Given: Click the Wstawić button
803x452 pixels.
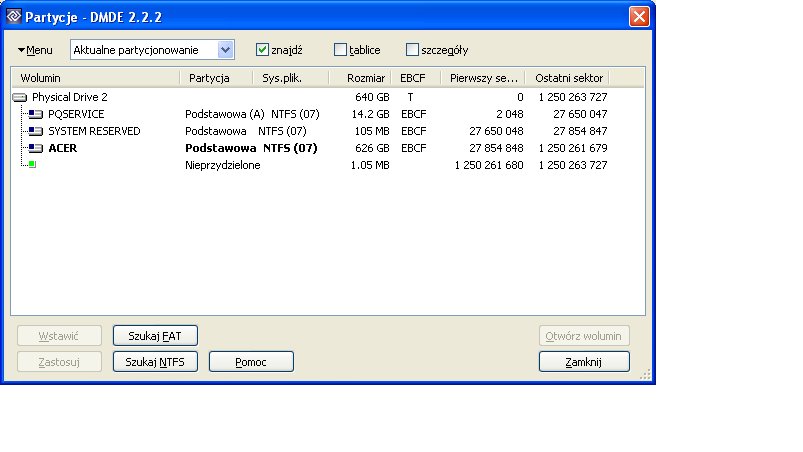Looking at the screenshot, I should click(x=59, y=336).
